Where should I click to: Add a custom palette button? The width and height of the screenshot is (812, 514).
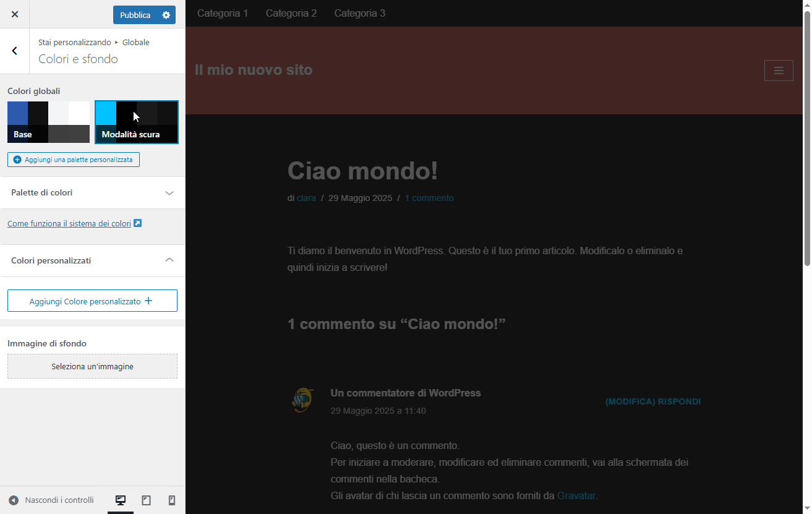tap(74, 160)
